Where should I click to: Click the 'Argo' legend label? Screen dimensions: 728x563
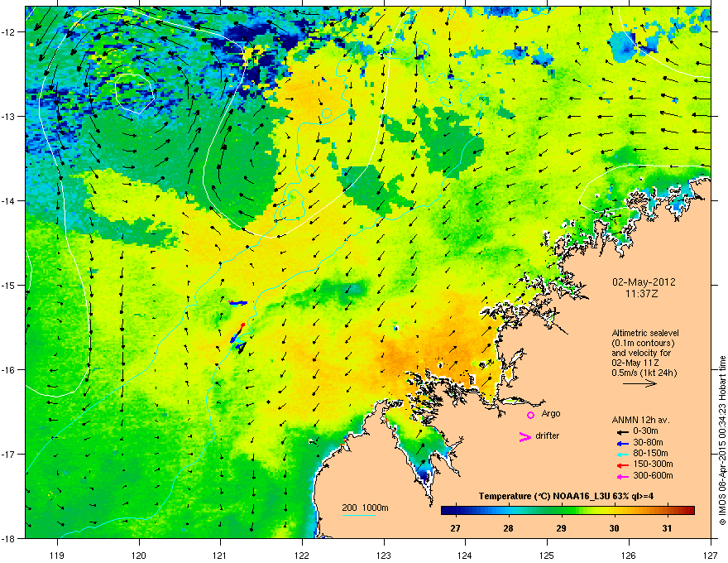pos(551,414)
